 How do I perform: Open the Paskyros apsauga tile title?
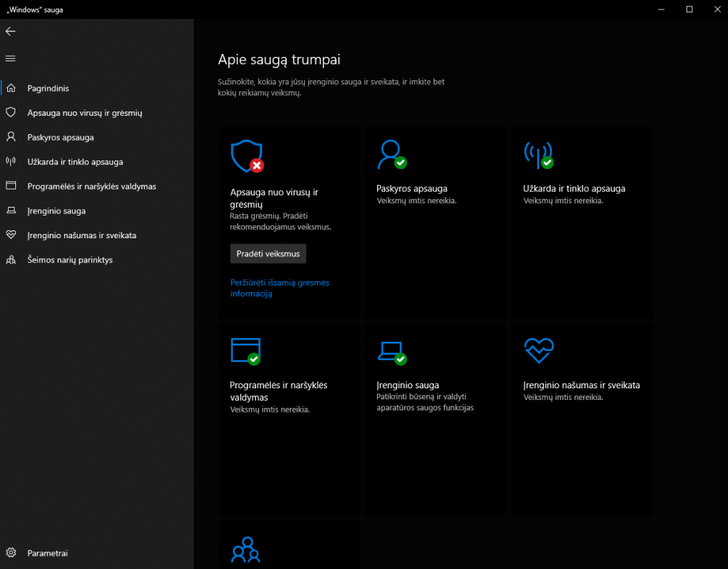click(x=412, y=189)
